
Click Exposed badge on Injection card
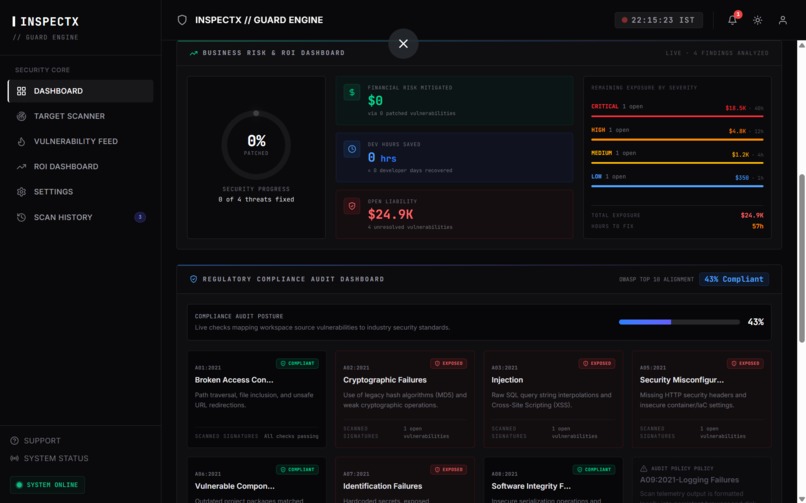coord(597,363)
